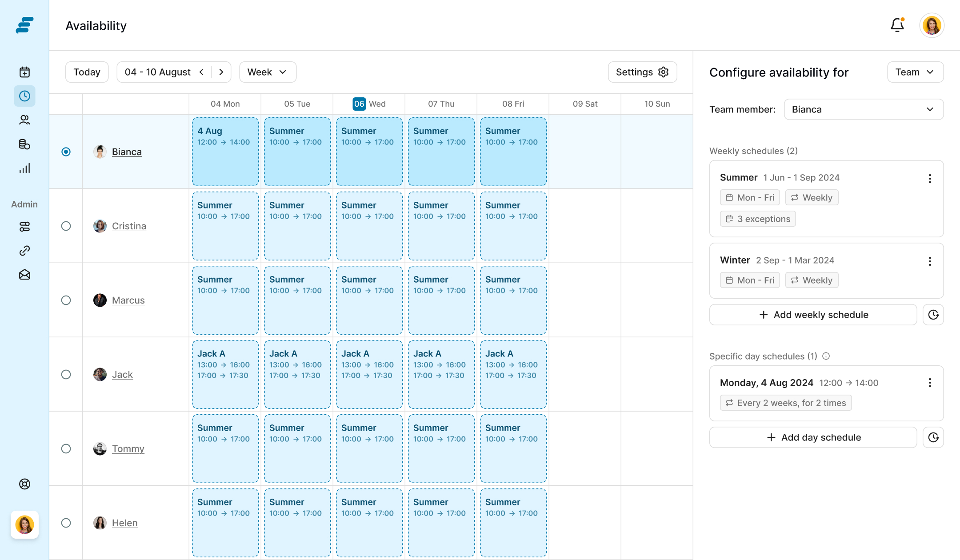
Task: Open the people icon in sidebar
Action: (24, 120)
